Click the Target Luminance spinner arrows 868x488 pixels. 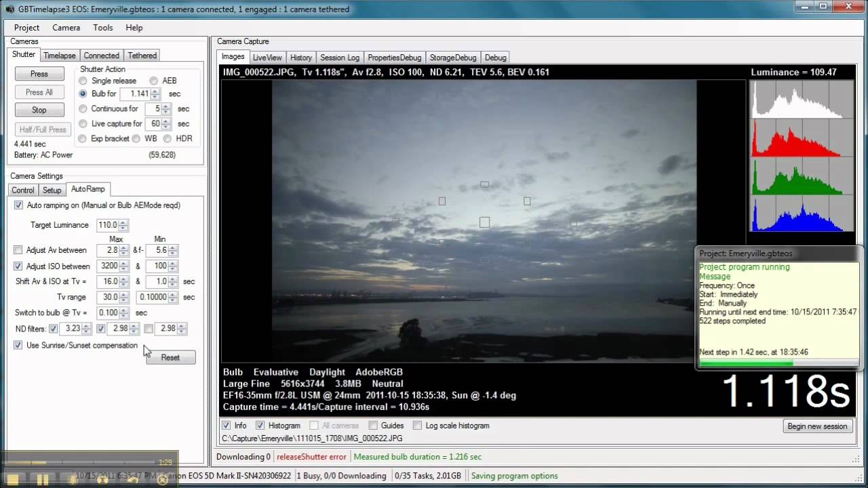click(123, 225)
